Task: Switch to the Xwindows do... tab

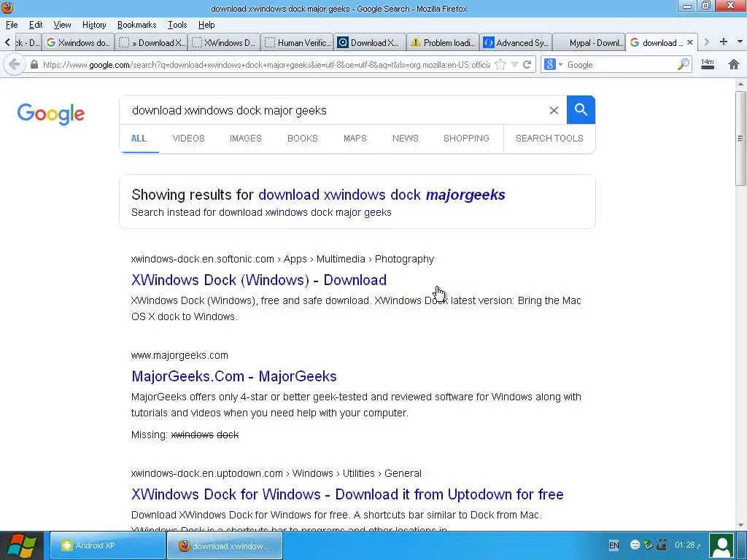Action: tap(78, 42)
